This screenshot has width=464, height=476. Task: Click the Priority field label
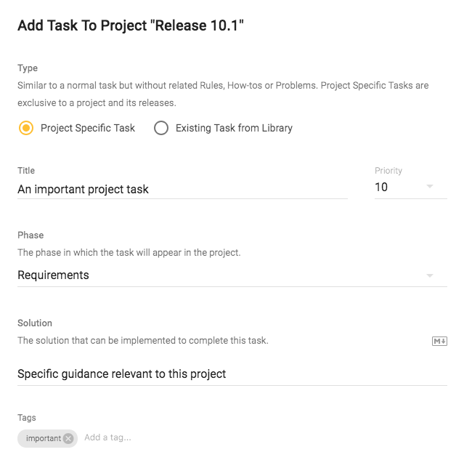pyautogui.click(x=388, y=171)
